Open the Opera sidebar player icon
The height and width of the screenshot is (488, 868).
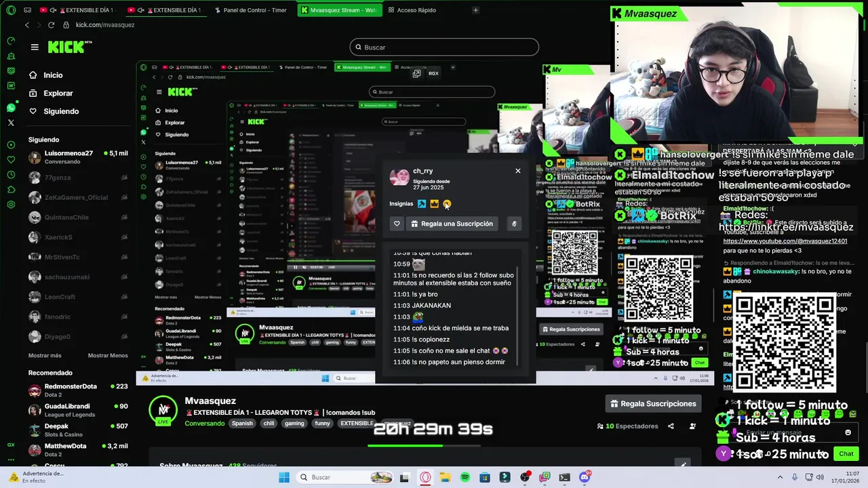(11, 144)
